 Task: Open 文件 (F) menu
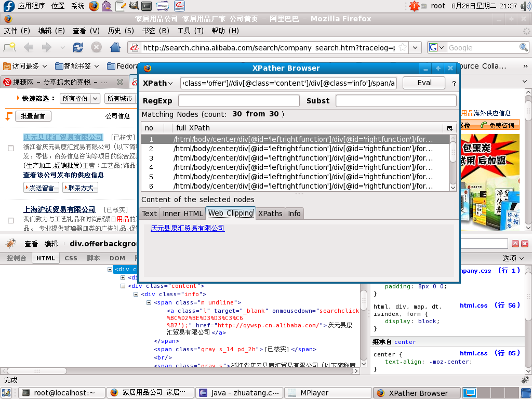pos(17,31)
